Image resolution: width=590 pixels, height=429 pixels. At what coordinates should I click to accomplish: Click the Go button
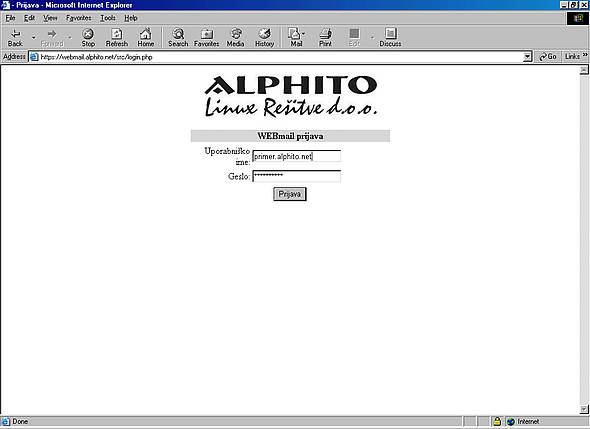point(547,56)
